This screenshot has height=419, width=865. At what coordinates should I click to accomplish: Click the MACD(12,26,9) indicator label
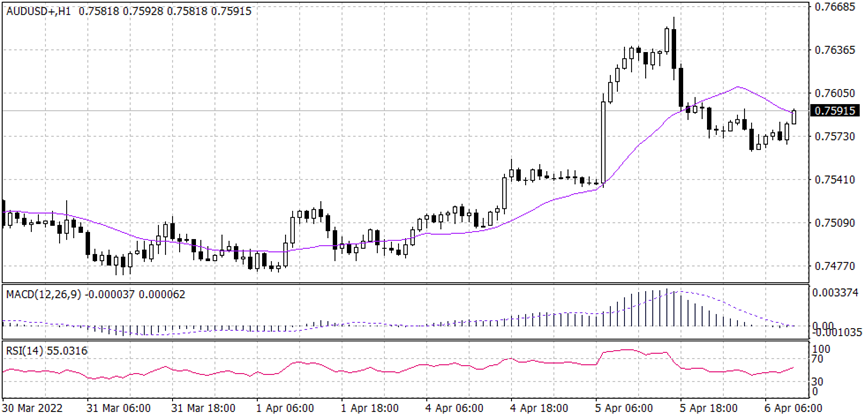pos(42,293)
